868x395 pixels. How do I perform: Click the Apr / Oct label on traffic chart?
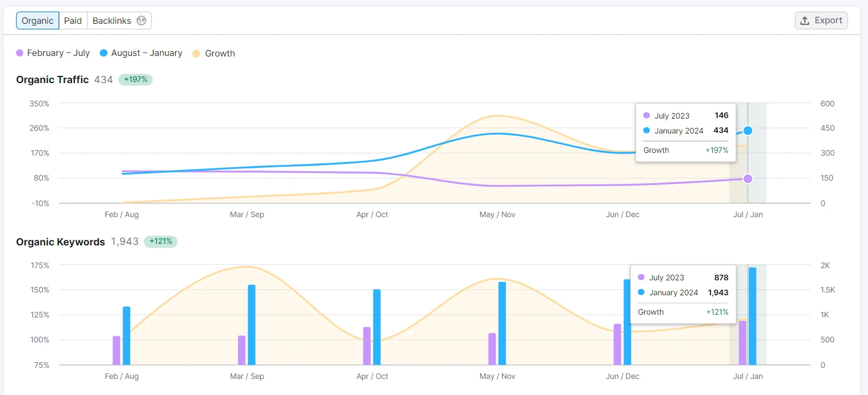tap(372, 214)
